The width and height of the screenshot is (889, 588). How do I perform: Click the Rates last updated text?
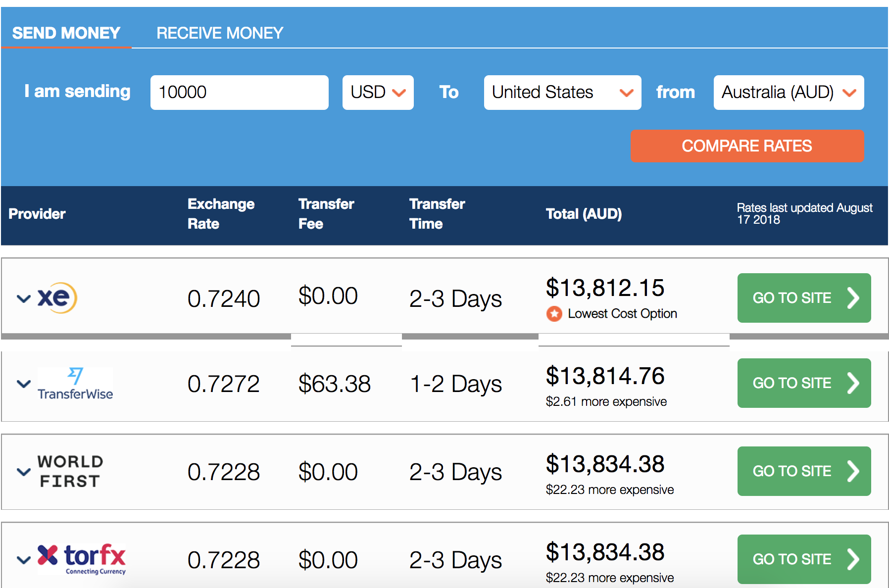[x=804, y=214]
